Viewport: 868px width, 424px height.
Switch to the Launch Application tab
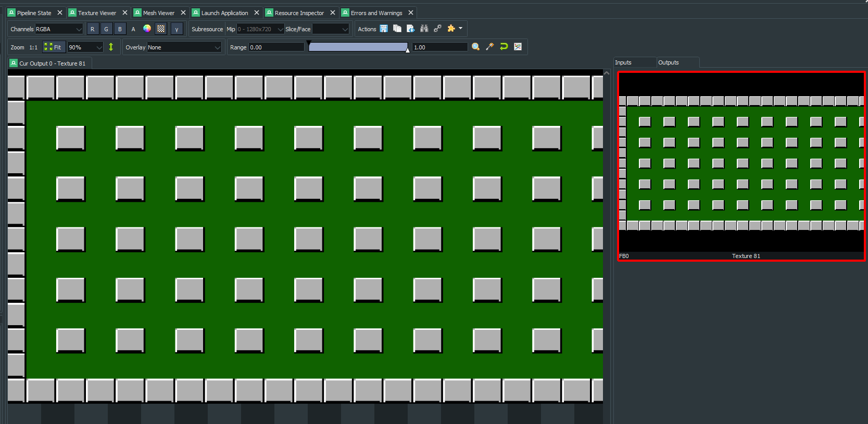pyautogui.click(x=224, y=13)
